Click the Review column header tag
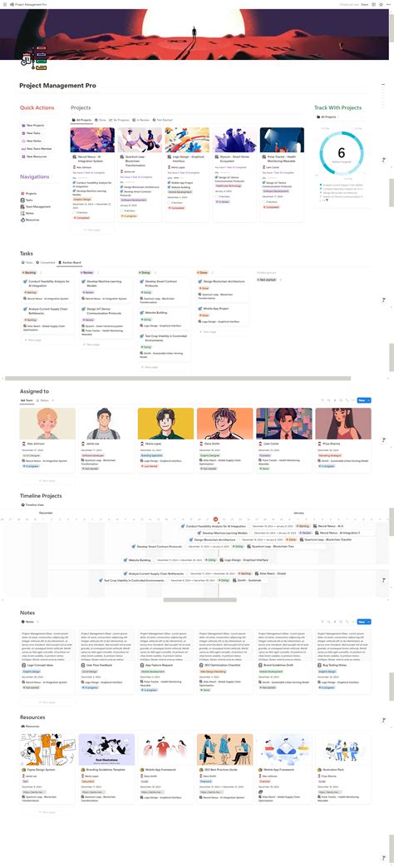The image size is (394, 868). 87,273
